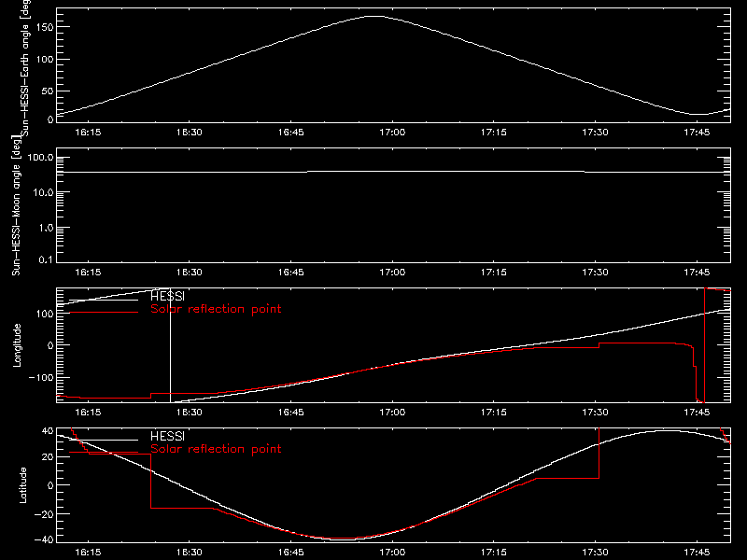
Task: Click the '100.0' tick on Moon angle axis
Action: point(40,157)
